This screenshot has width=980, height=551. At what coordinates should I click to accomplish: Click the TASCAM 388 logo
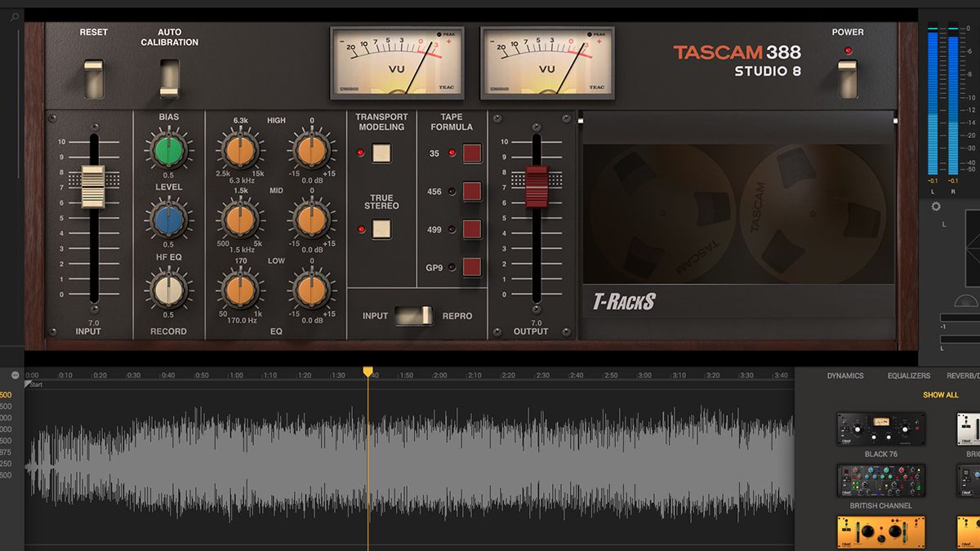click(737, 52)
